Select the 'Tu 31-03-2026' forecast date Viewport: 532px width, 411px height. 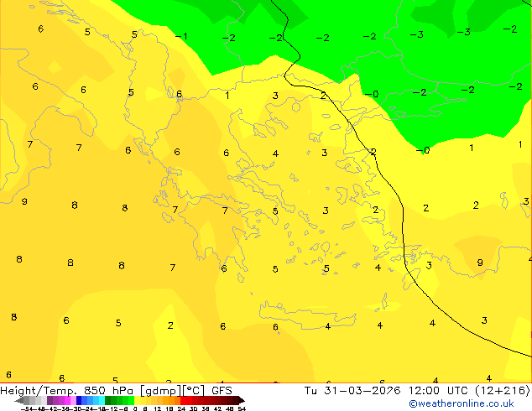(352, 391)
